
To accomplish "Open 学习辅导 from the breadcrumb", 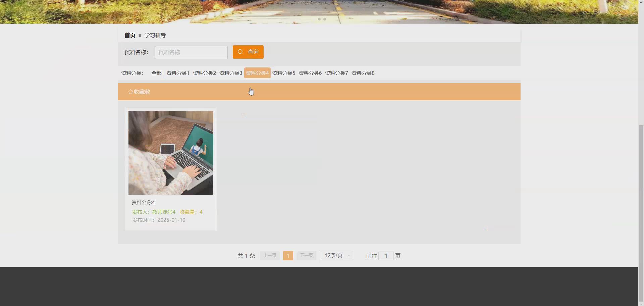I will [155, 35].
